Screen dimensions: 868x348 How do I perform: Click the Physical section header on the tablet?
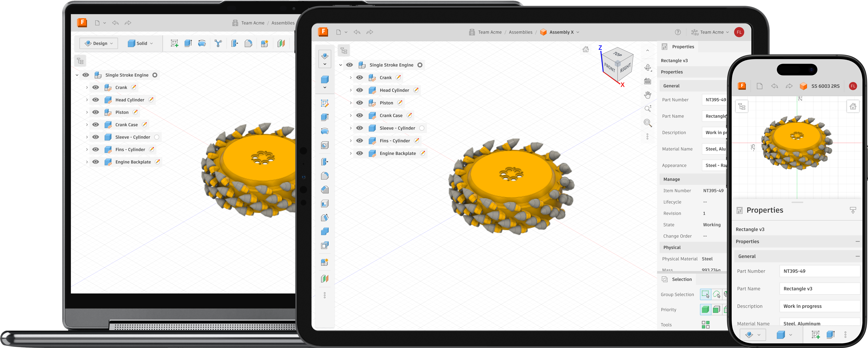click(693, 247)
